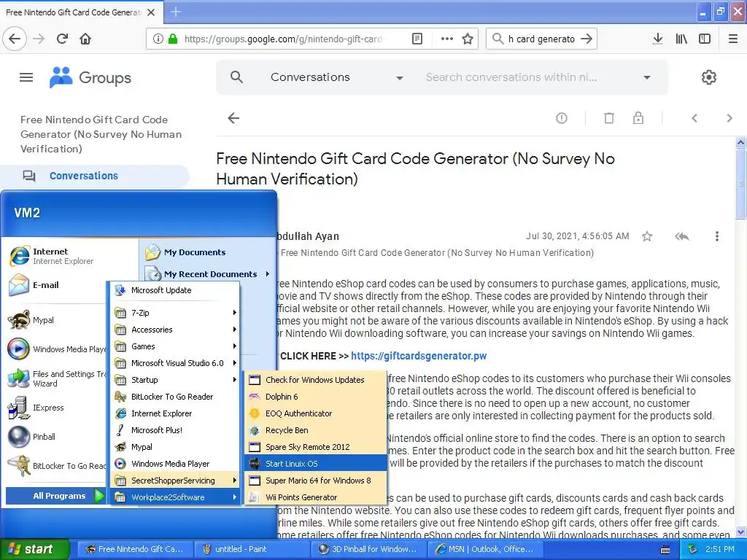Launch BitLocker To Go Reader from programs list

tap(175, 397)
